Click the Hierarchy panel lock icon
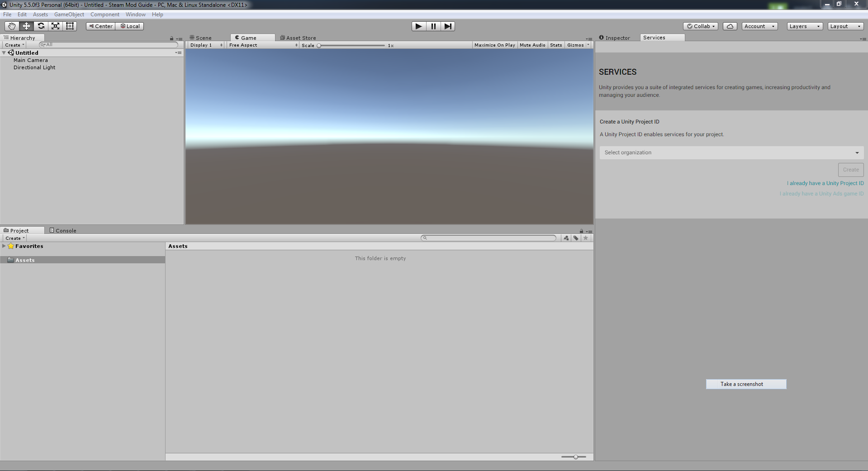The width and height of the screenshot is (868, 471). coord(171,38)
